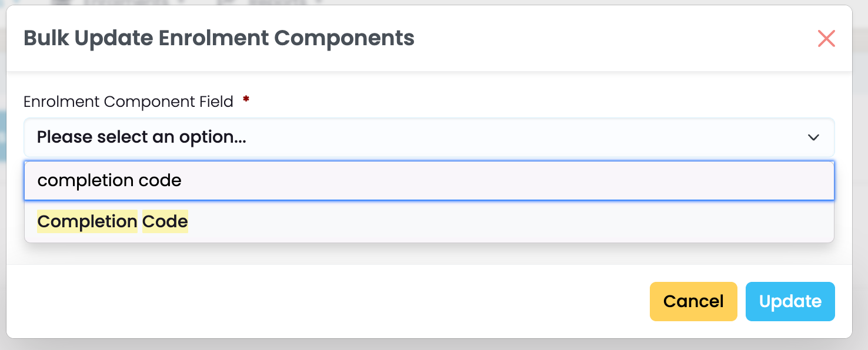This screenshot has height=350, width=868.
Task: Click the chevron arrow in the dropdown
Action: (x=813, y=137)
